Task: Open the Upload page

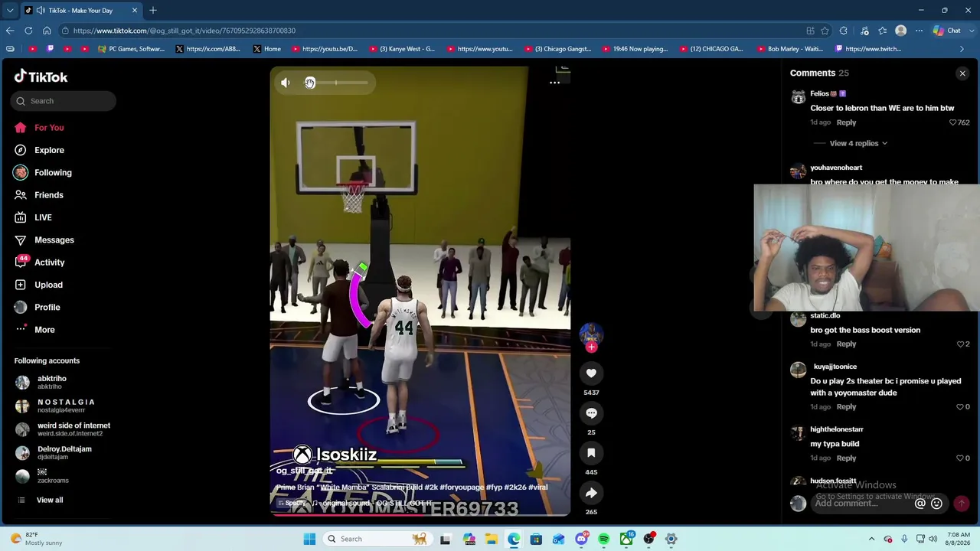Action: coord(38,285)
